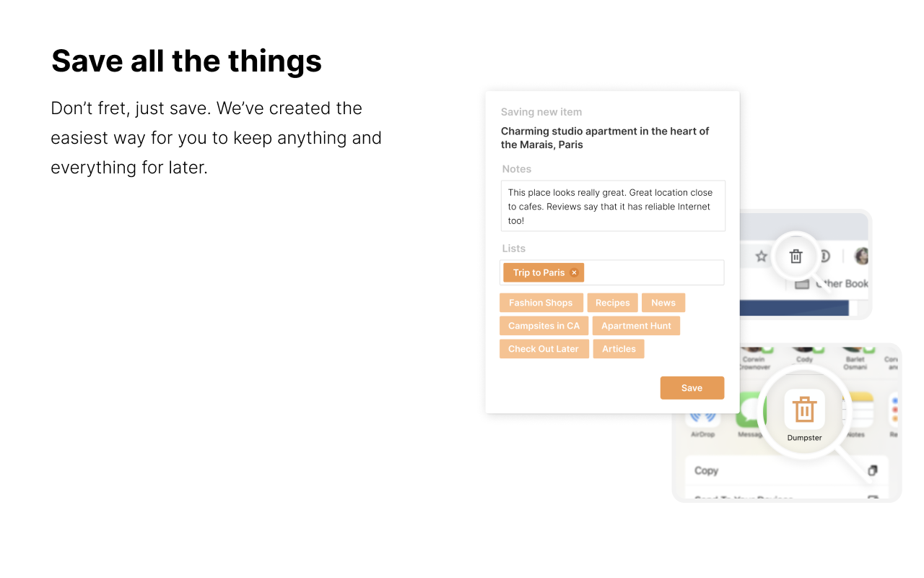Click the Dumpster trash icon in browser toolbar
924x578 pixels.
point(796,256)
